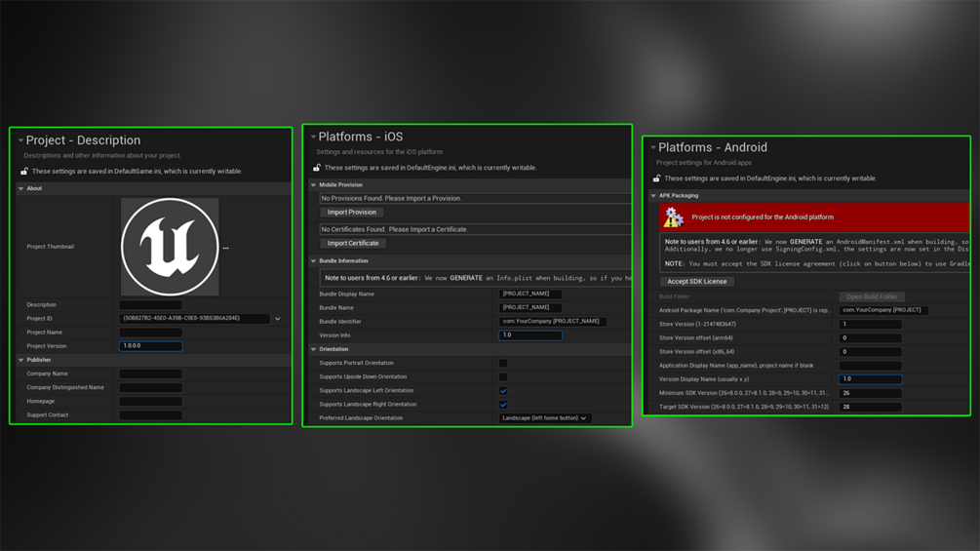Screen dimensions: 980x551
Task: Click the Support Contact input field
Action: point(150,415)
